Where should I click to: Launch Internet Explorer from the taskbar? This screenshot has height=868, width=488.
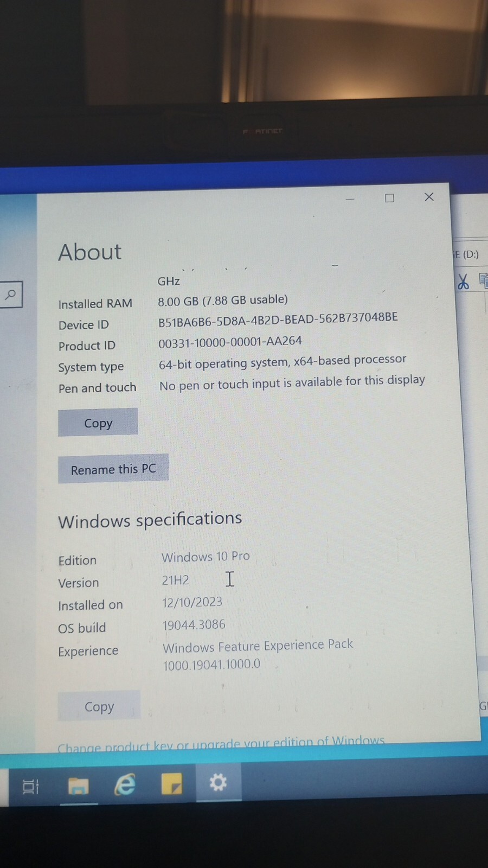pos(125,784)
